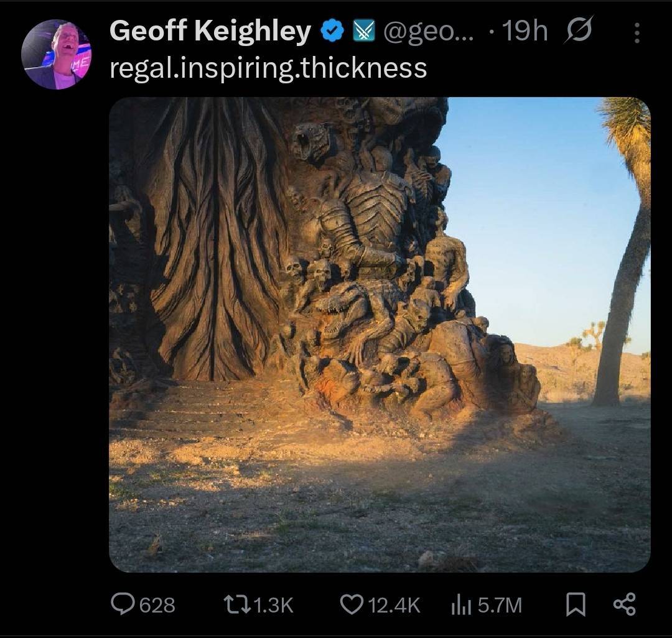Image resolution: width=672 pixels, height=638 pixels.
Task: Click the blue verified checkmark badge
Action: tap(332, 30)
